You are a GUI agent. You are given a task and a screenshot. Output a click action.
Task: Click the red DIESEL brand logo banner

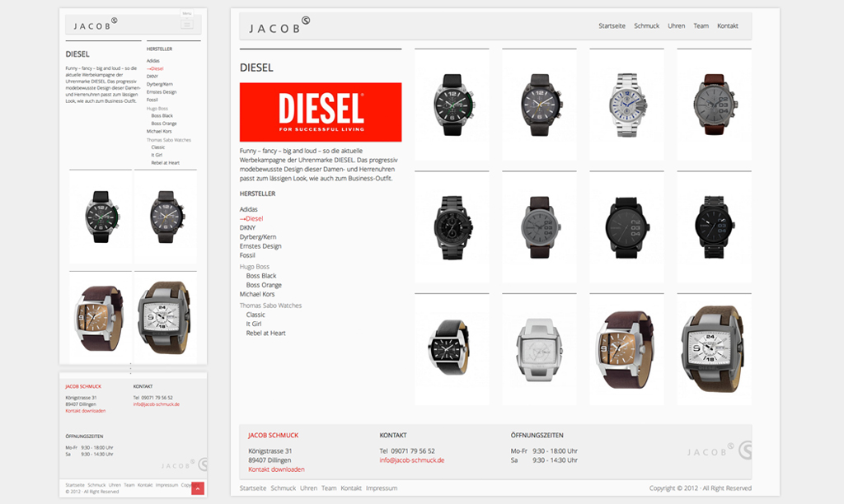pos(321,112)
